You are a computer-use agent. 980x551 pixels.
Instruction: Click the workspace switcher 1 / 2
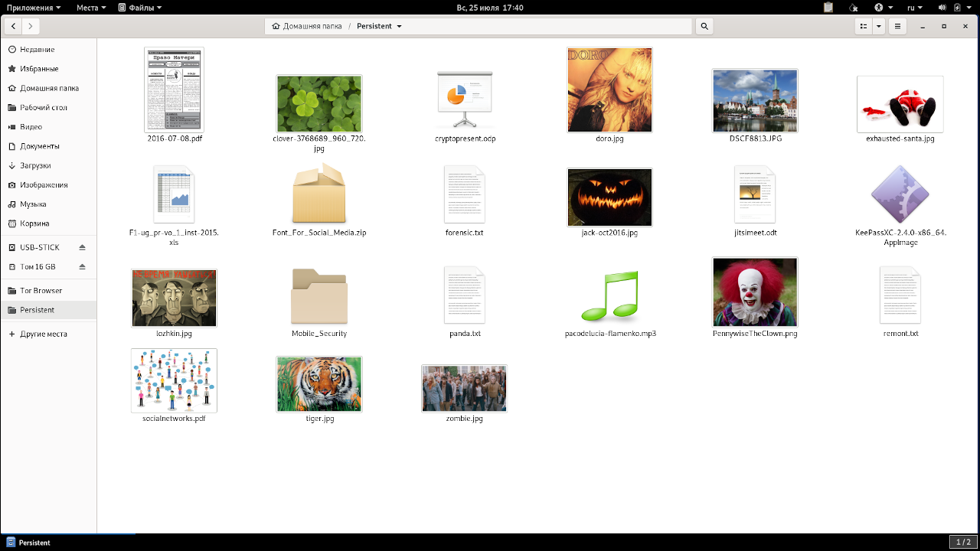(x=962, y=543)
